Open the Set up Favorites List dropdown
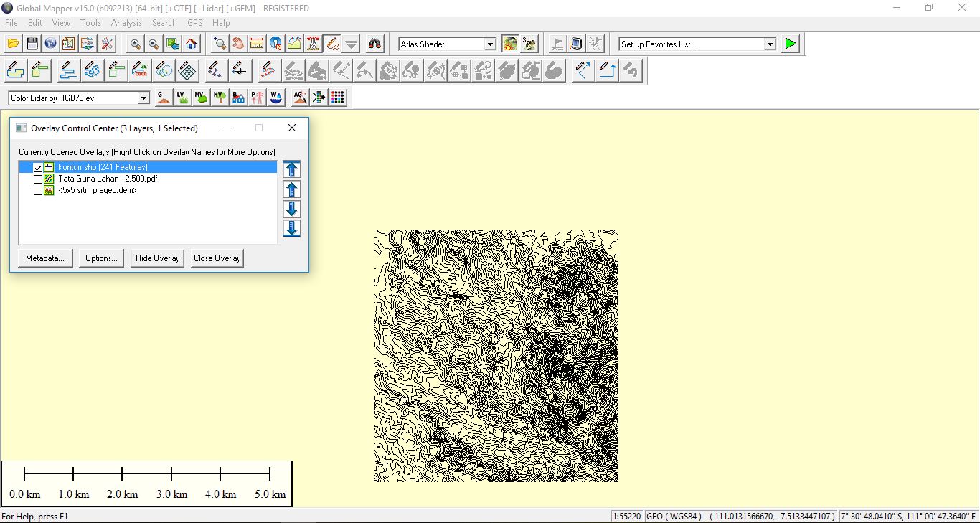The image size is (980, 523). coord(769,44)
